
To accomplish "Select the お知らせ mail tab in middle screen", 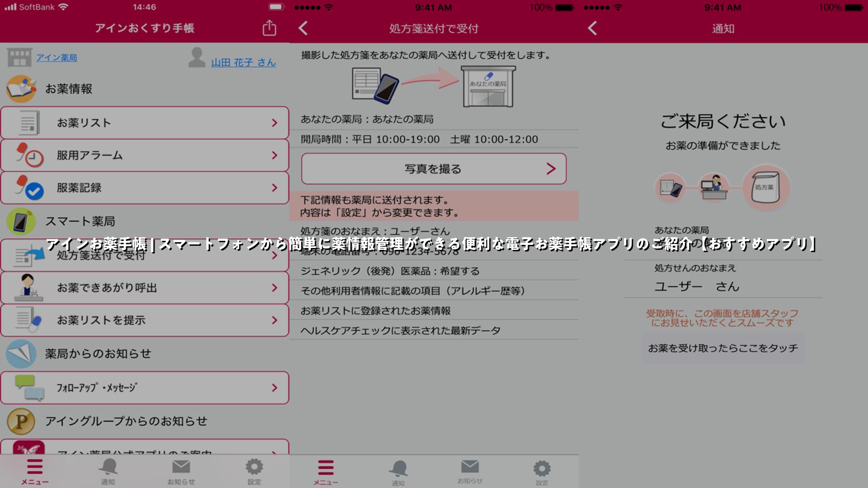I will coord(470,472).
